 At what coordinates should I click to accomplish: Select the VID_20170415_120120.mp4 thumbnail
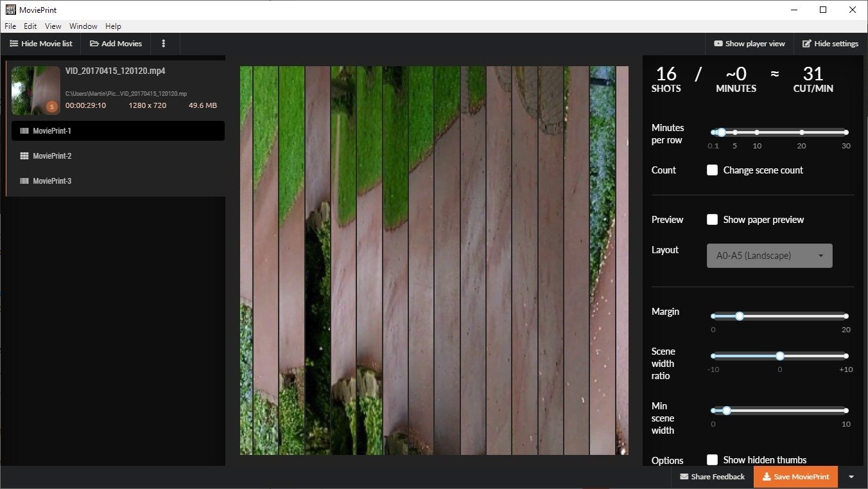pos(36,91)
